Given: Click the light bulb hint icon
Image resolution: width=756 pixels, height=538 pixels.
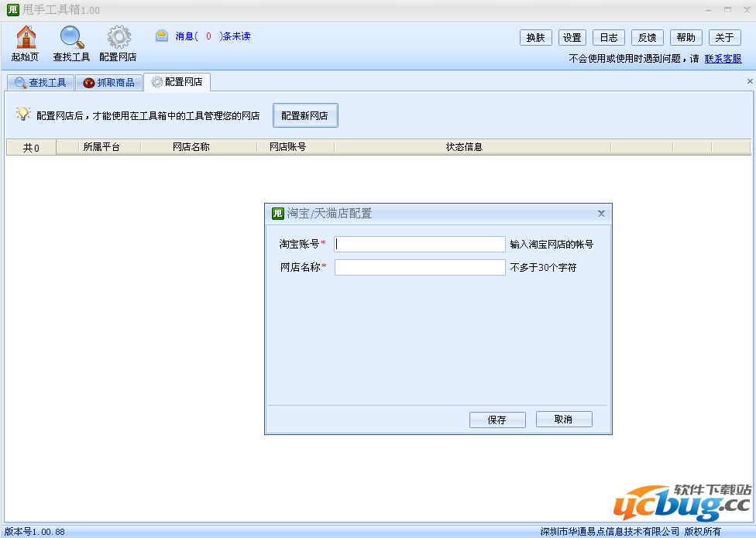Looking at the screenshot, I should (21, 115).
